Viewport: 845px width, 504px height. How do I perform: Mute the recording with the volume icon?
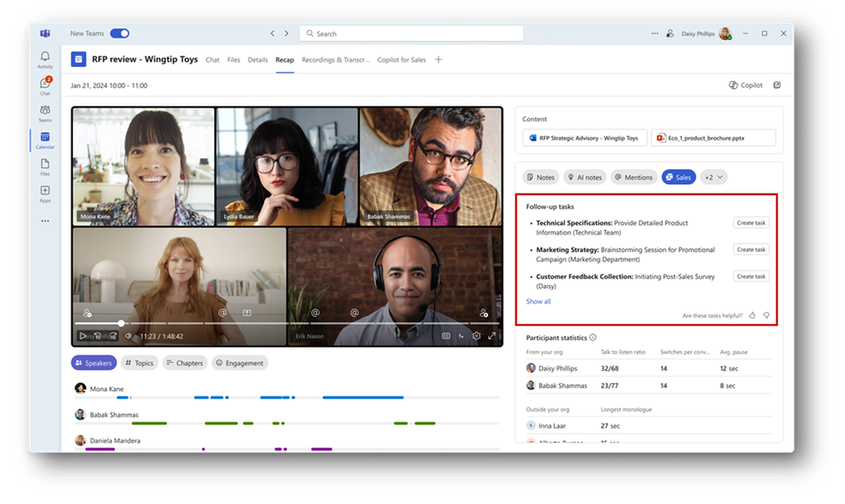[x=129, y=336]
